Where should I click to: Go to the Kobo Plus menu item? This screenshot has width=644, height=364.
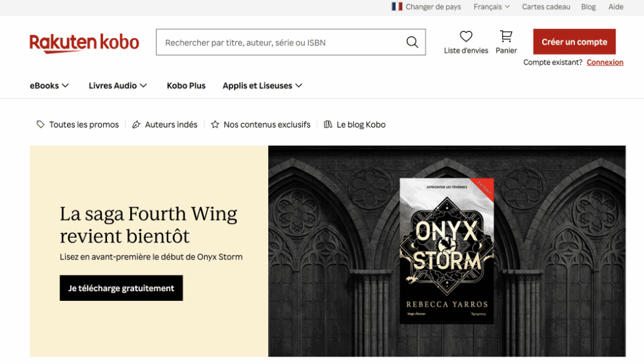[186, 85]
